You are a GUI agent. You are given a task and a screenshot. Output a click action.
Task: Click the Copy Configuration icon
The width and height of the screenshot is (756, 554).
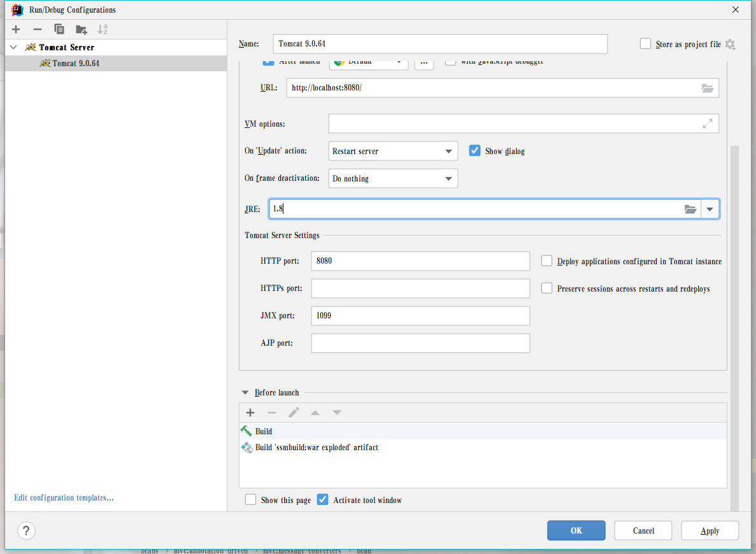(x=59, y=29)
